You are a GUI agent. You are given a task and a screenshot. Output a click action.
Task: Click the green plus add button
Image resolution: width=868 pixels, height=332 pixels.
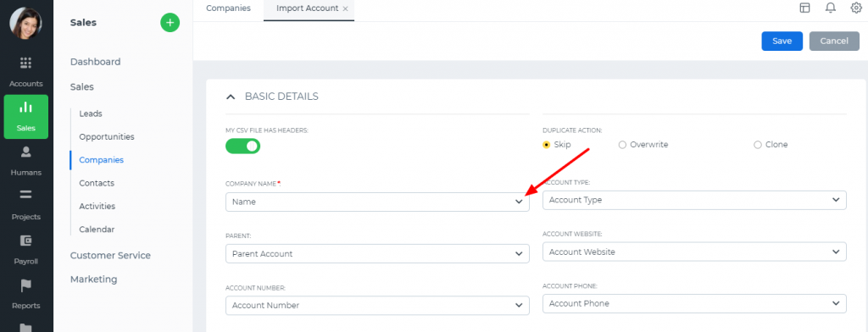coord(170,23)
